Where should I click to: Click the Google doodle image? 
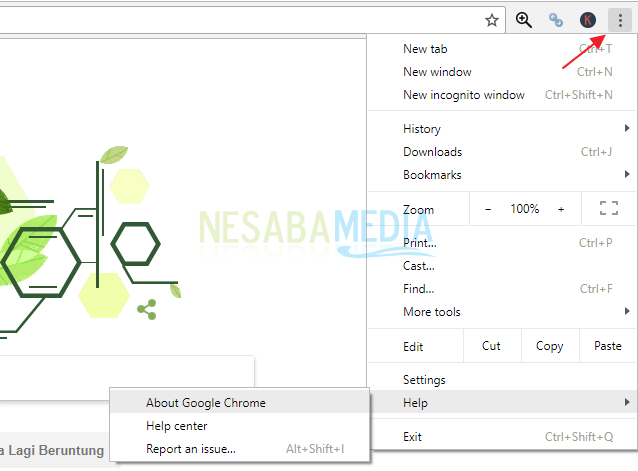pos(90,242)
